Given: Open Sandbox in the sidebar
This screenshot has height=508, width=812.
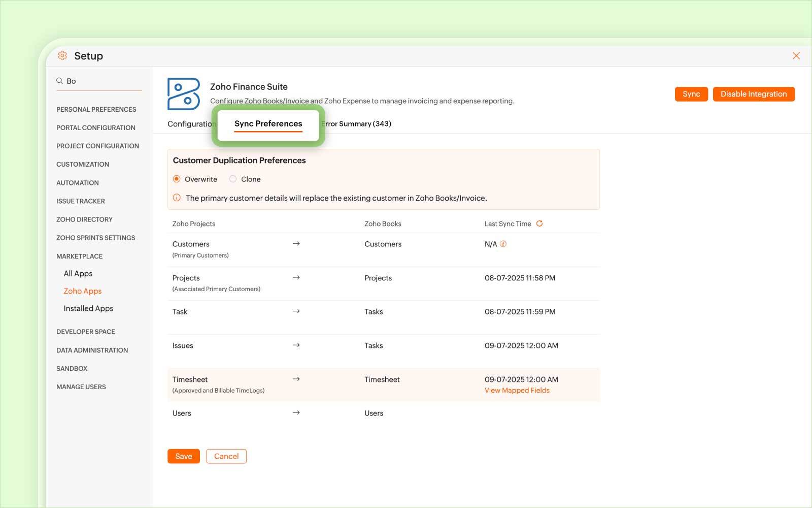Looking at the screenshot, I should tap(72, 368).
